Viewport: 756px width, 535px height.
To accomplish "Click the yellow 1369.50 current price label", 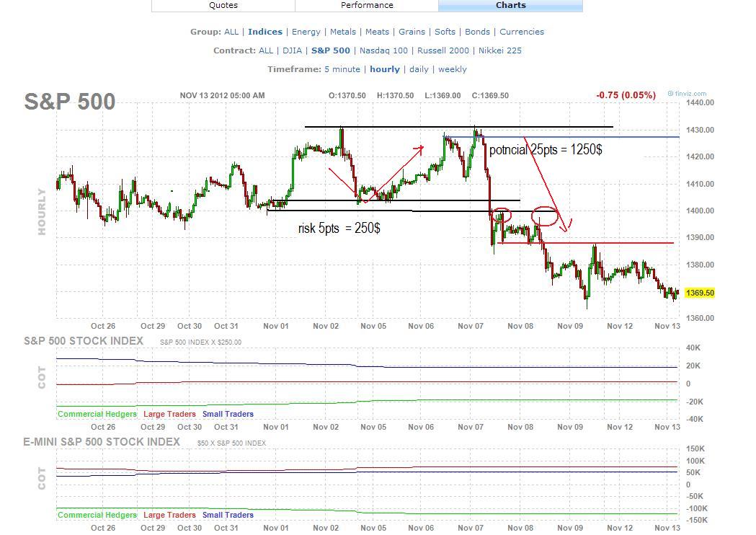I will coord(700,293).
